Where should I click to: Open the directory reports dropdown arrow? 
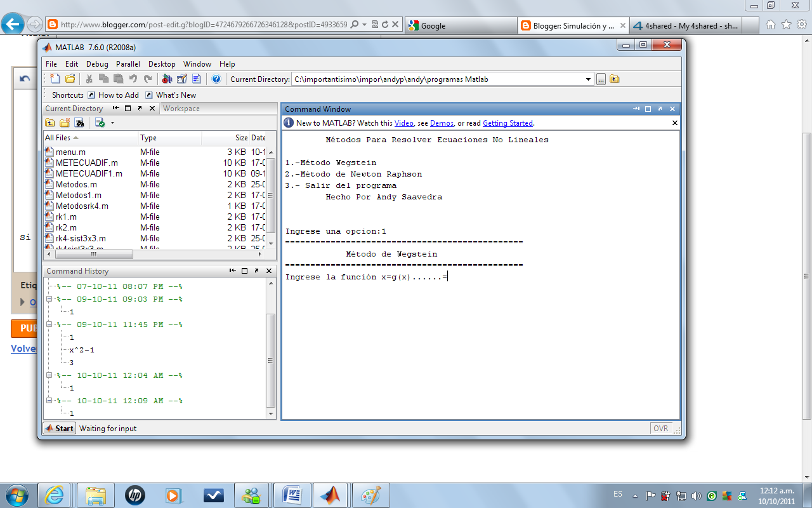coord(112,123)
